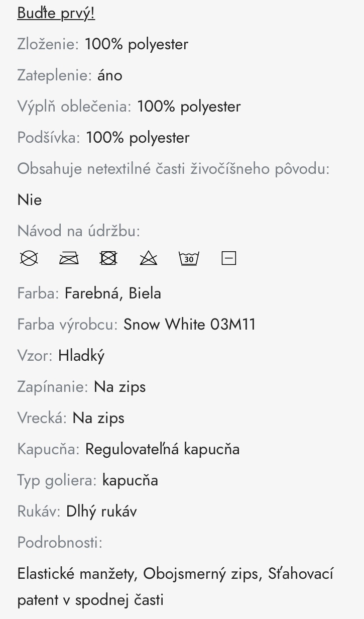Click the 'Regulovateľná kapucňa' hood value
The image size is (364, 619).
click(162, 449)
